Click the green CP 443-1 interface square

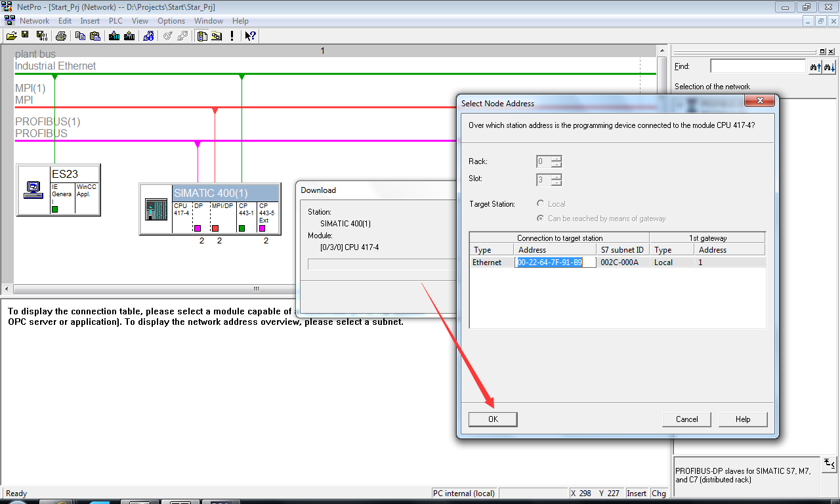coord(241,228)
